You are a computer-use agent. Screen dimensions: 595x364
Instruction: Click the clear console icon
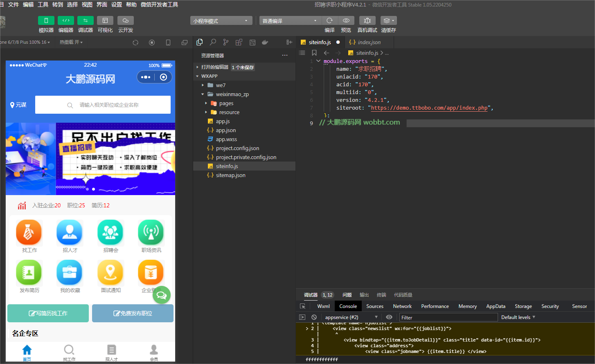(x=314, y=317)
